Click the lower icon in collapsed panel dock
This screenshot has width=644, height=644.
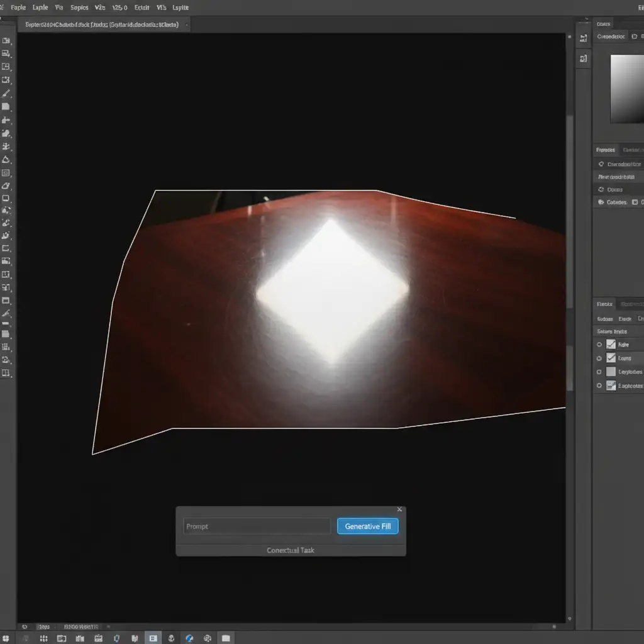click(x=584, y=58)
